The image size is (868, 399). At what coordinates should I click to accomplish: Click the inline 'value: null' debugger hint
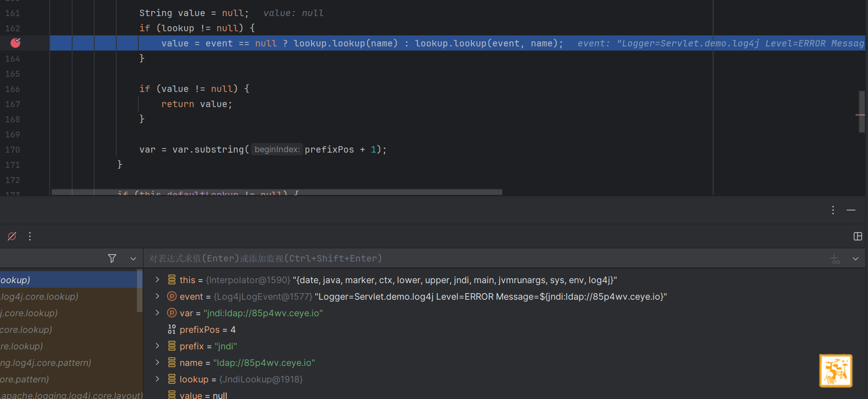(294, 13)
